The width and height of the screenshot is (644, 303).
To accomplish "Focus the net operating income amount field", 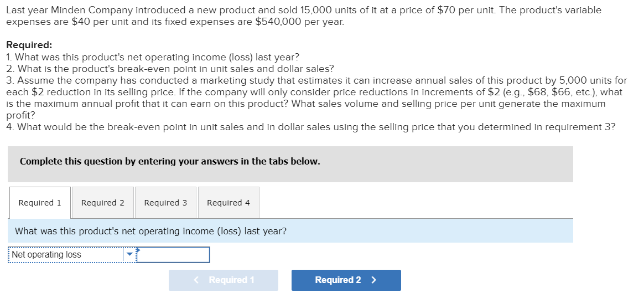I will [x=174, y=255].
